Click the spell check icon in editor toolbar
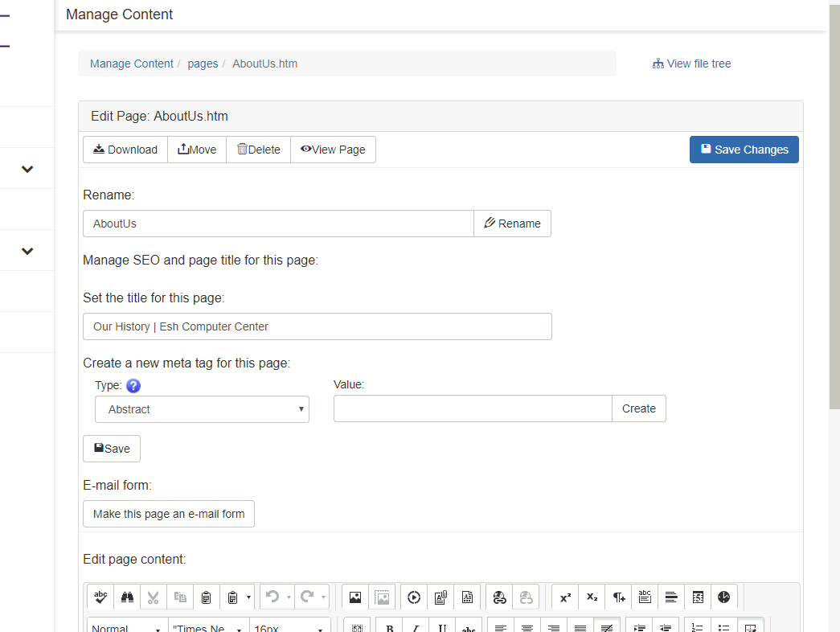Viewport: 840px width, 632px height. tap(100, 597)
